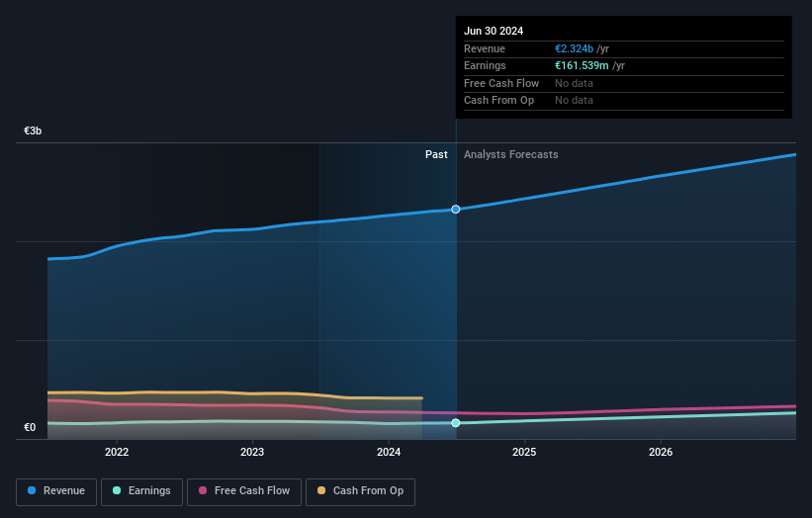Click the 'Past' section label
812x518 pixels.
436,155
